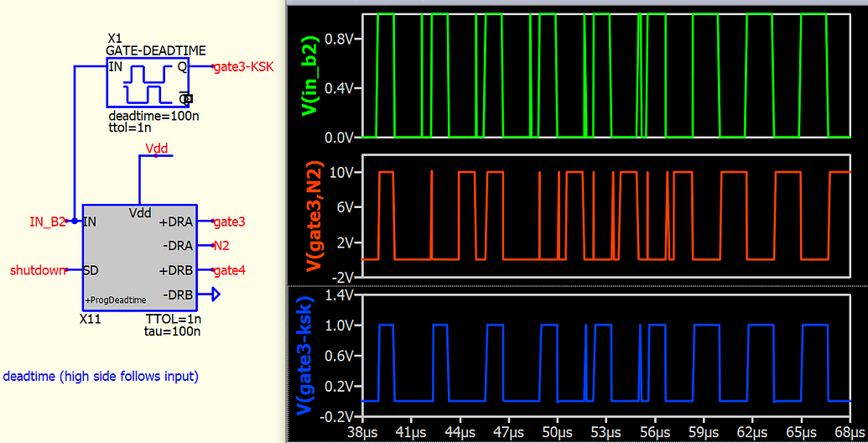Select the gate3 output net label
This screenshot has width=868, height=443.
(x=230, y=222)
